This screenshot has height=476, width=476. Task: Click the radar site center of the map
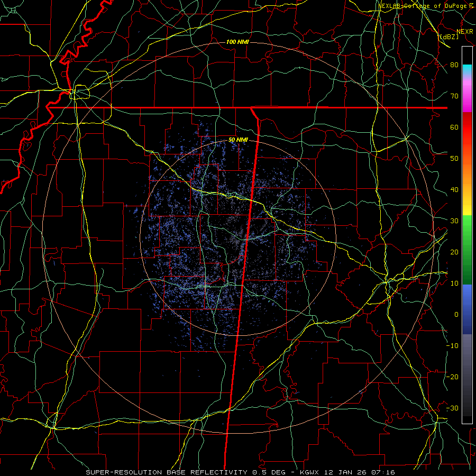tap(238, 237)
